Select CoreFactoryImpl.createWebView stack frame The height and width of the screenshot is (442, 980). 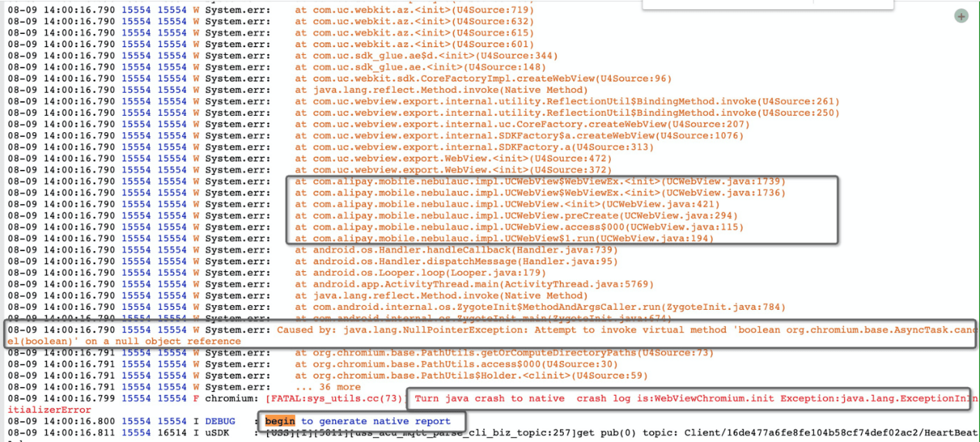click(483, 78)
